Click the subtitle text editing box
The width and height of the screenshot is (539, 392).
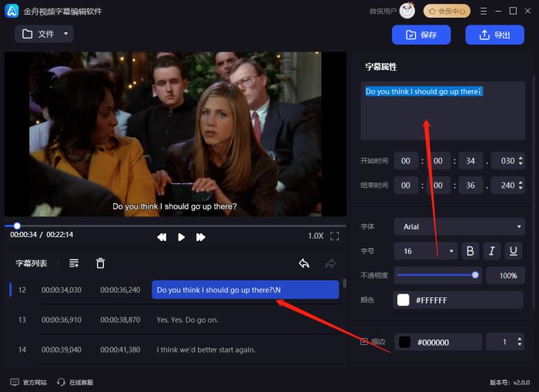443,111
